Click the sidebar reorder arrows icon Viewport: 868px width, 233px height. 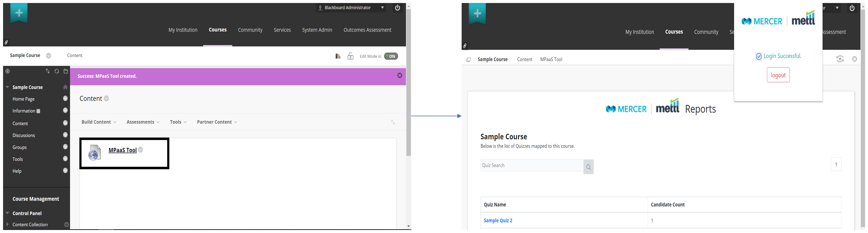47,71
